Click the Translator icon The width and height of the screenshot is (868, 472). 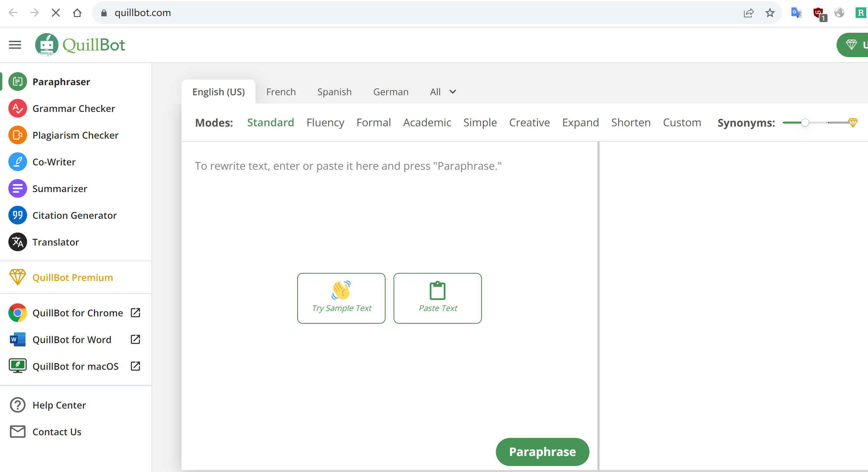click(17, 242)
